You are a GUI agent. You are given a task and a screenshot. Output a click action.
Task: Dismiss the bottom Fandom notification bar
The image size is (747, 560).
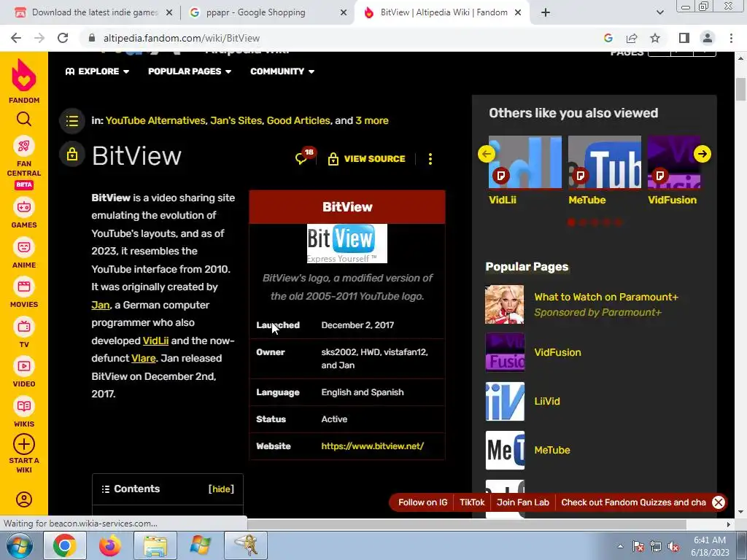coord(719,502)
